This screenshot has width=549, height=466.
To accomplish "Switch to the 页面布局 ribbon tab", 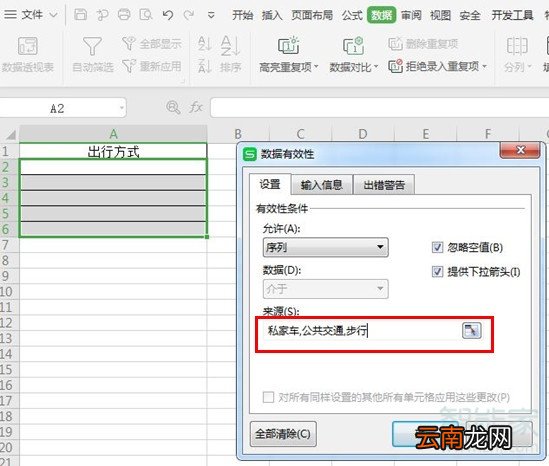I will [312, 15].
